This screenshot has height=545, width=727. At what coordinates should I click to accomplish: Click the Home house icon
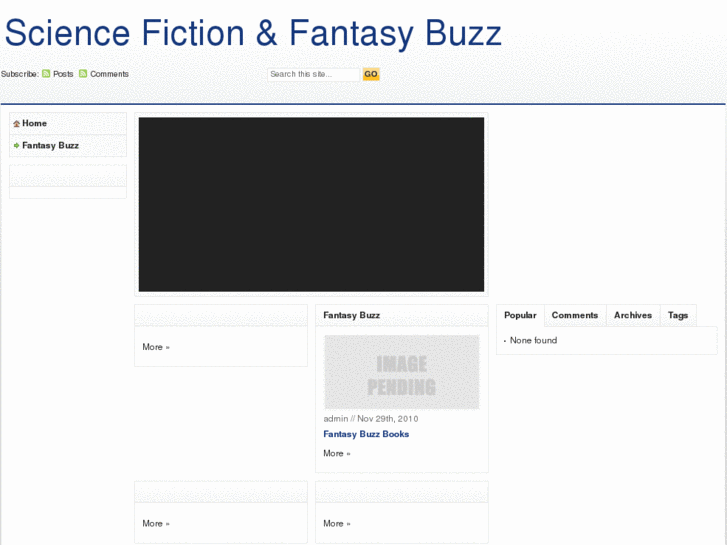click(x=17, y=123)
